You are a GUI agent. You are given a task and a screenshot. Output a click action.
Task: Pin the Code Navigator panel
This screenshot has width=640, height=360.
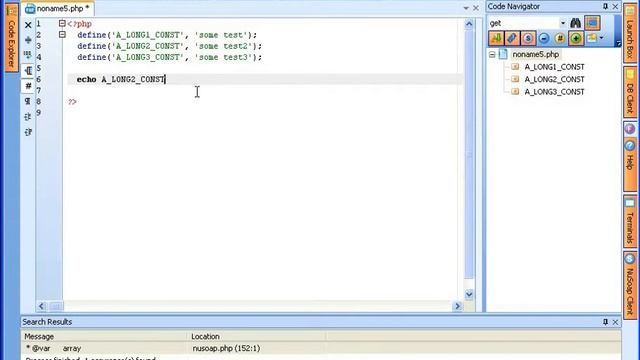pyautogui.click(x=605, y=7)
